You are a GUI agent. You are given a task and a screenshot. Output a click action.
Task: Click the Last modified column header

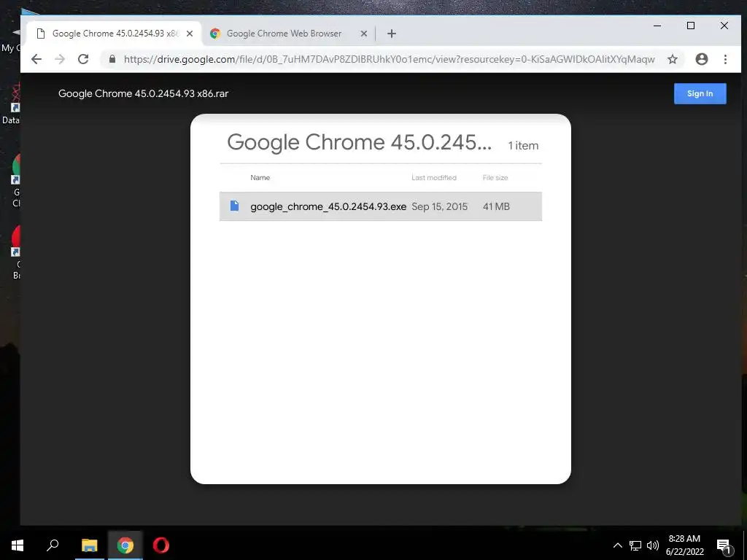pyautogui.click(x=434, y=178)
